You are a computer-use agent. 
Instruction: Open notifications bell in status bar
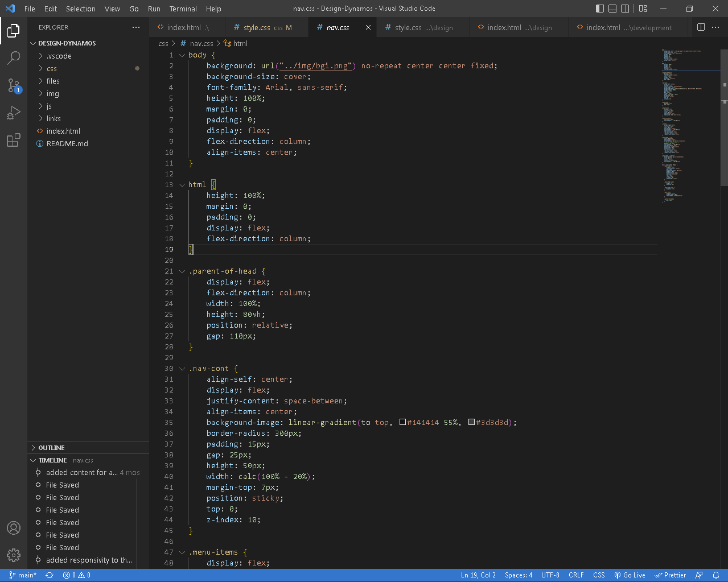click(715, 575)
